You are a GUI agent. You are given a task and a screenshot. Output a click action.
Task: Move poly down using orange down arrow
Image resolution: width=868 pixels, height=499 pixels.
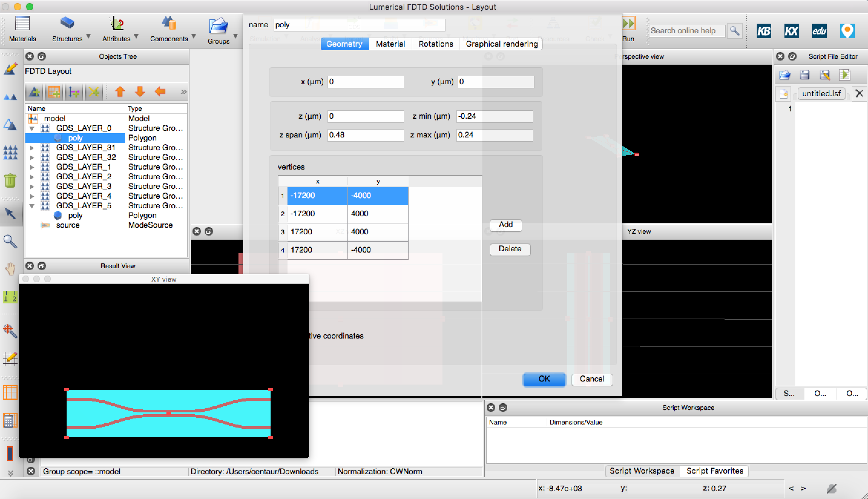tap(140, 91)
